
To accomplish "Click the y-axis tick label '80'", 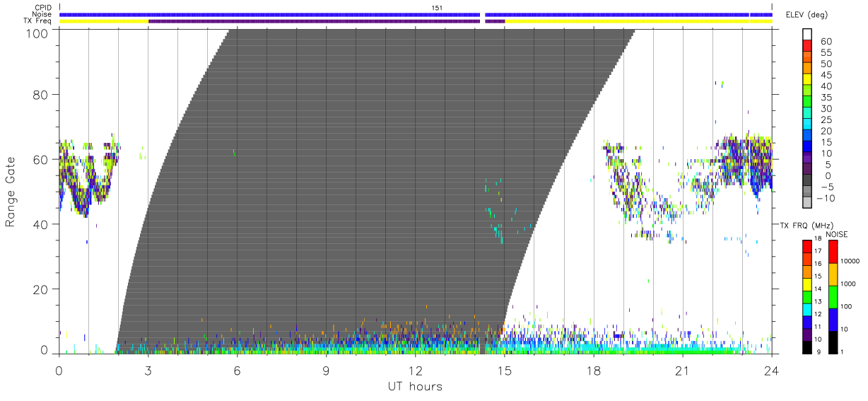I will point(42,94).
